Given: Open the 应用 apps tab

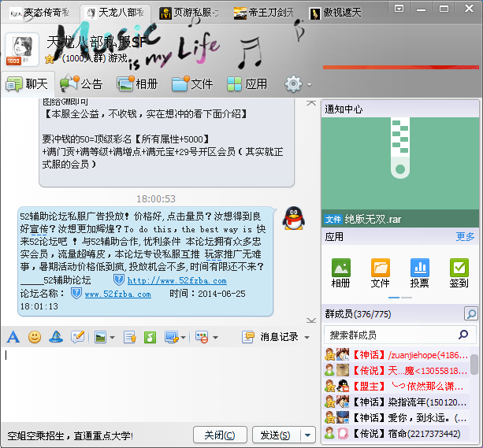Looking at the screenshot, I should [x=247, y=83].
